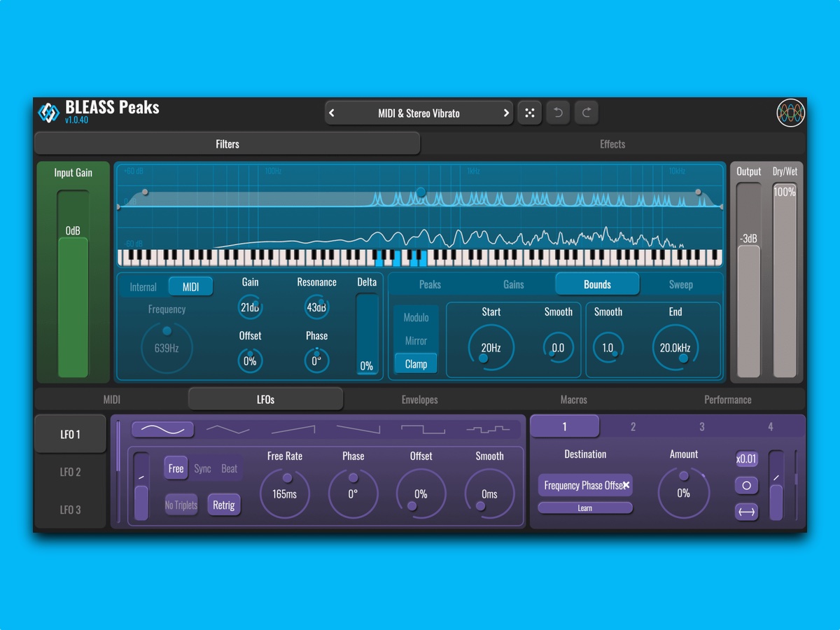The height and width of the screenshot is (630, 840).
Task: Select Clamp bounds mode
Action: [416, 364]
